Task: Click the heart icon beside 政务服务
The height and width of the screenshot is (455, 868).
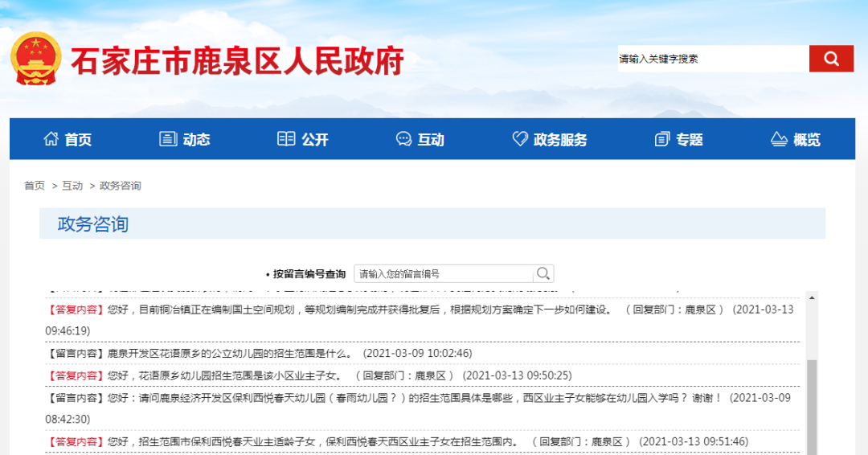Action: 520,139
